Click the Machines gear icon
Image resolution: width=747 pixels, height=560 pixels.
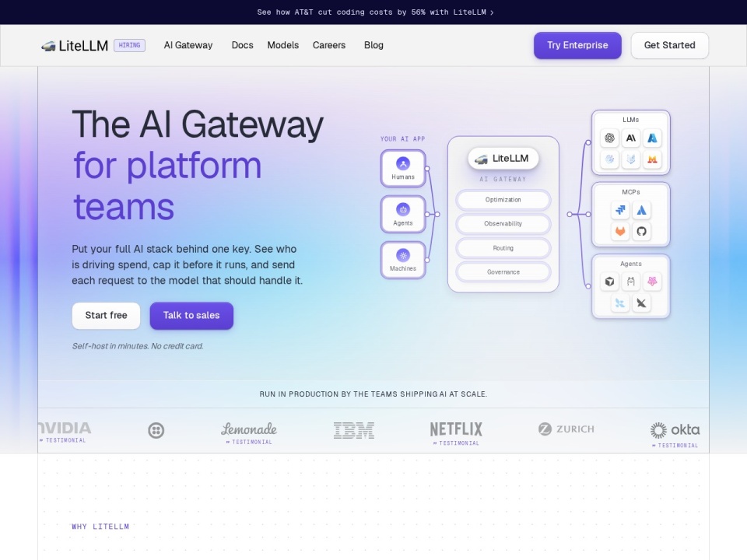(403, 255)
